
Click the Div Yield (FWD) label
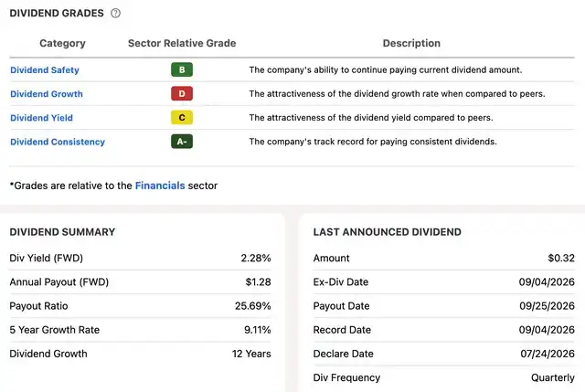tap(47, 258)
